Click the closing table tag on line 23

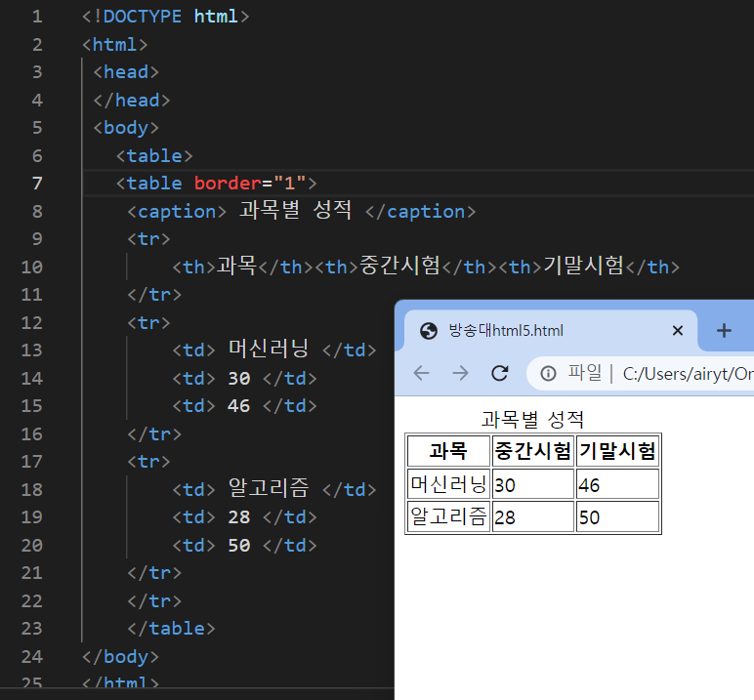click(x=171, y=629)
